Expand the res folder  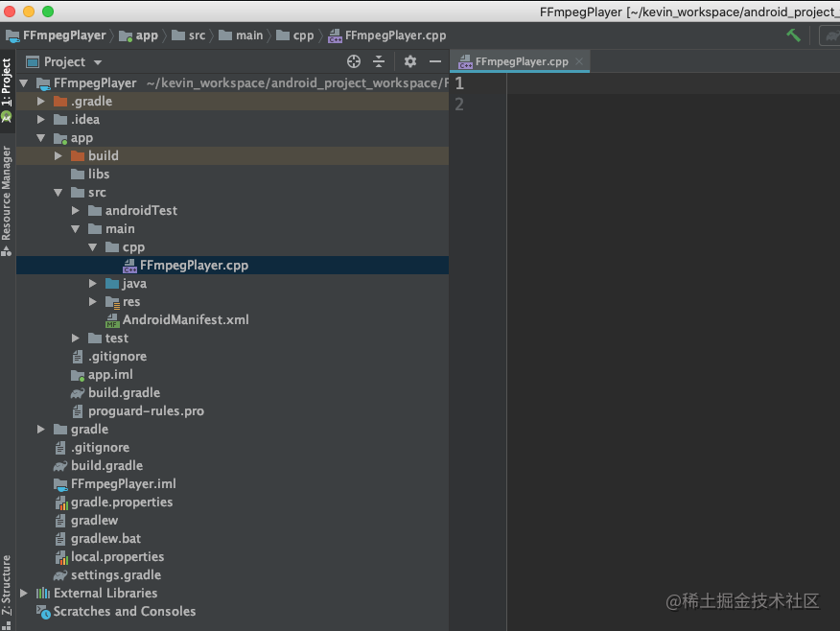click(x=92, y=301)
